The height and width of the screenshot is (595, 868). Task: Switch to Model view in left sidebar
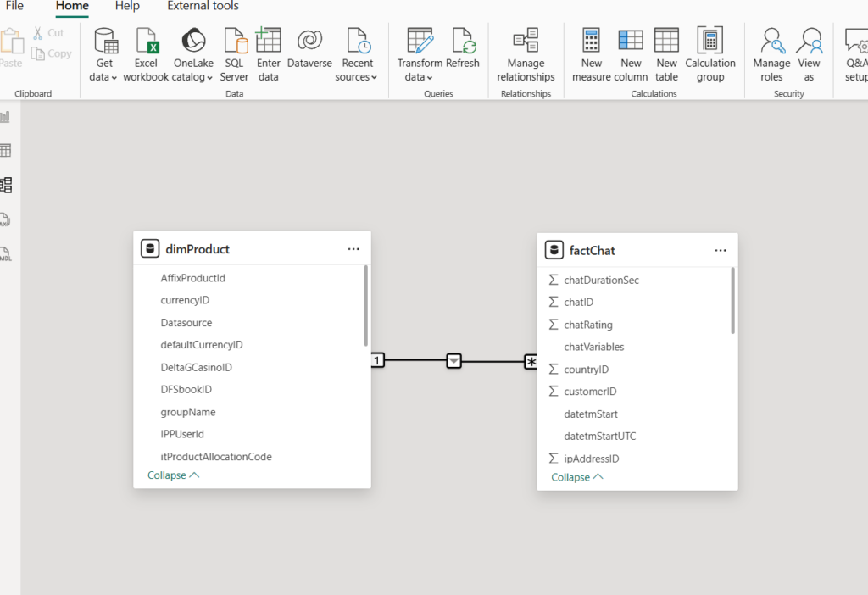pyautogui.click(x=6, y=185)
